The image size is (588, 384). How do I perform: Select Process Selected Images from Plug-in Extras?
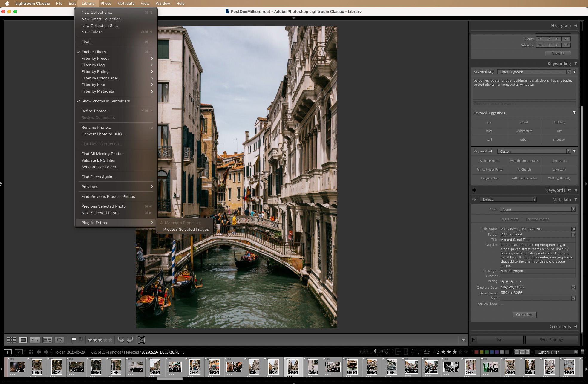186,229
